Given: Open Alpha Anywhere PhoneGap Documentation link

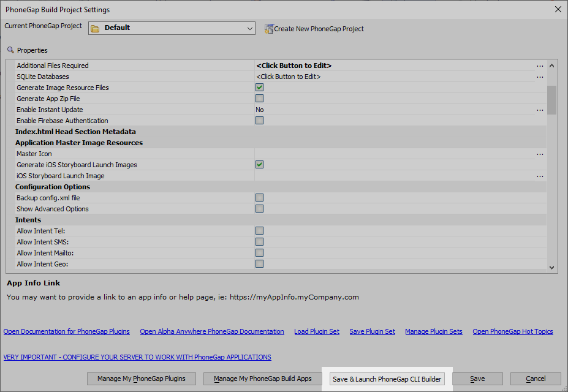Looking at the screenshot, I should pyautogui.click(x=212, y=331).
